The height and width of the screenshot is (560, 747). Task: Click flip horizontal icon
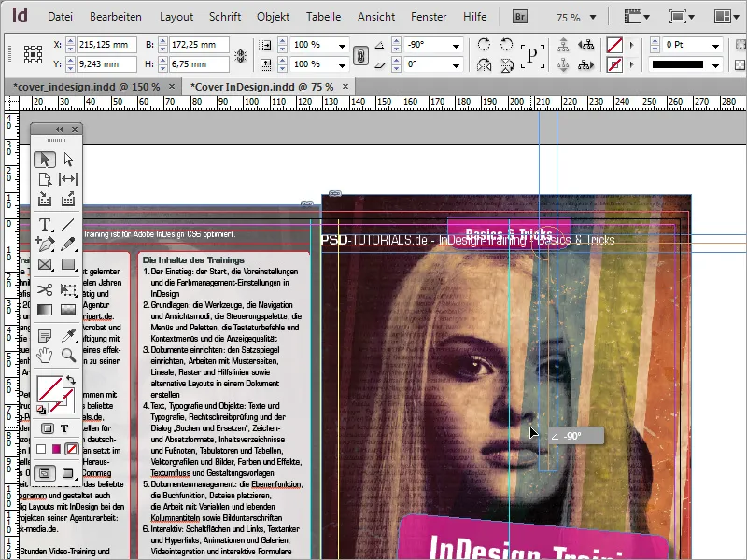point(484,64)
